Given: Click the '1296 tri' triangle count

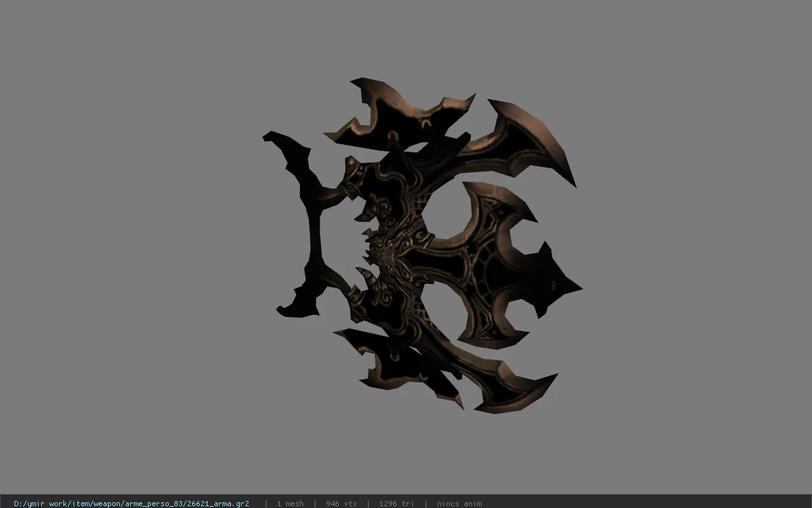Looking at the screenshot, I should (x=396, y=504).
